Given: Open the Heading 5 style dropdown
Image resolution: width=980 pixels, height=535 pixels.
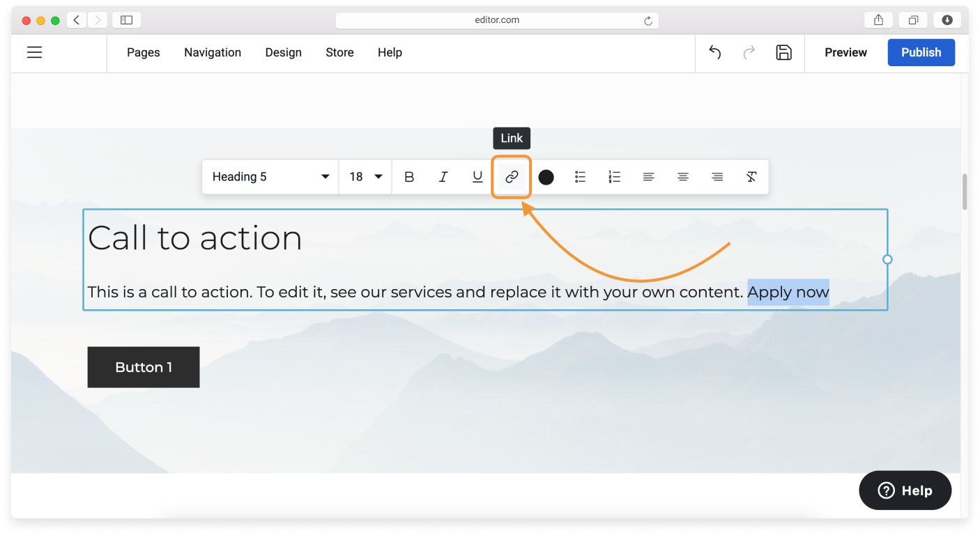Looking at the screenshot, I should click(x=270, y=177).
